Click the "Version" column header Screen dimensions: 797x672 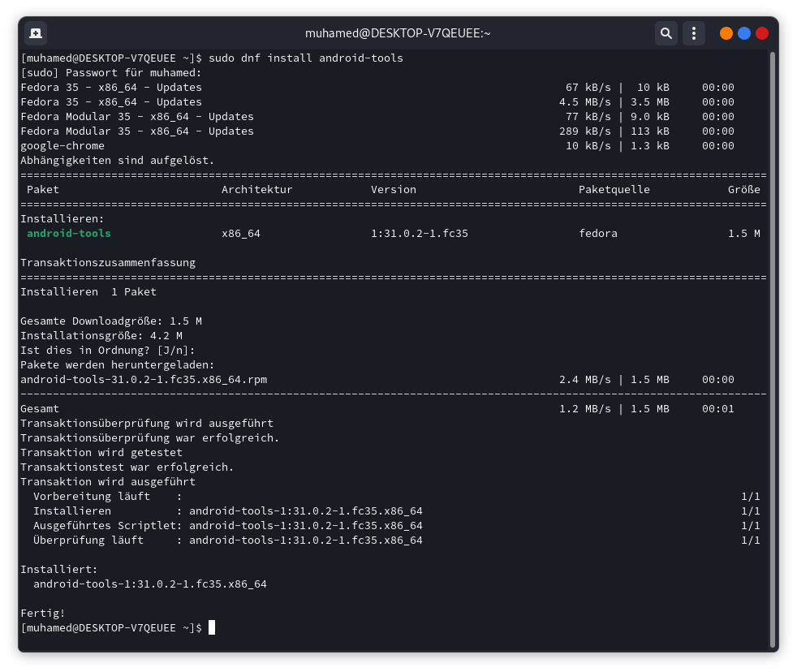(394, 190)
